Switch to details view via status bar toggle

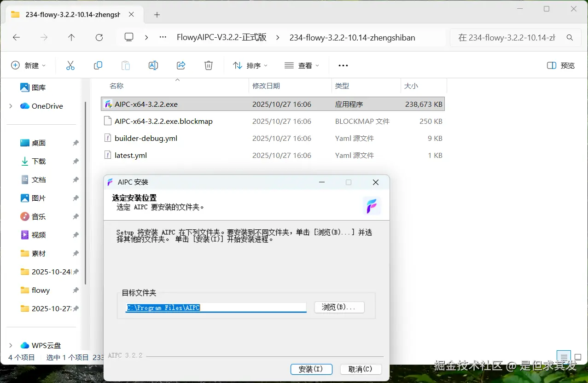point(564,356)
